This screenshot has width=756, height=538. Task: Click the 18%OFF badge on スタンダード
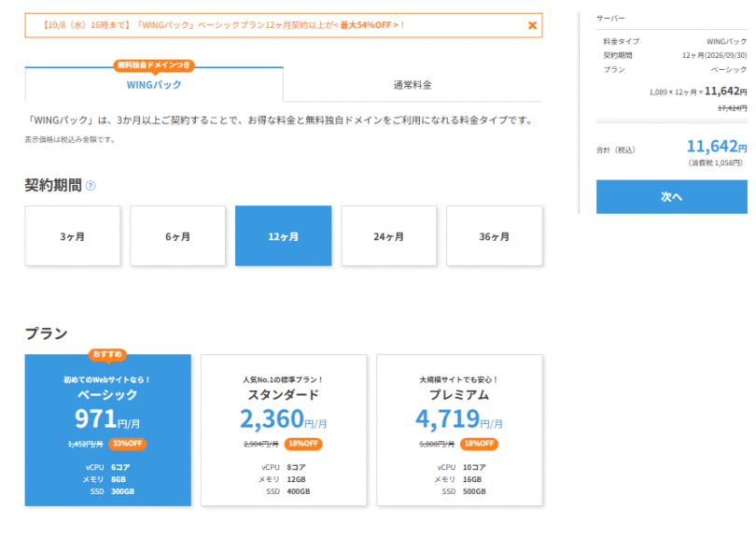pos(304,444)
